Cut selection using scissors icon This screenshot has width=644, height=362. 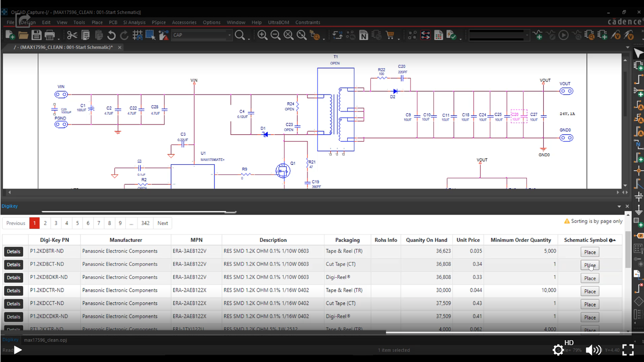point(72,35)
